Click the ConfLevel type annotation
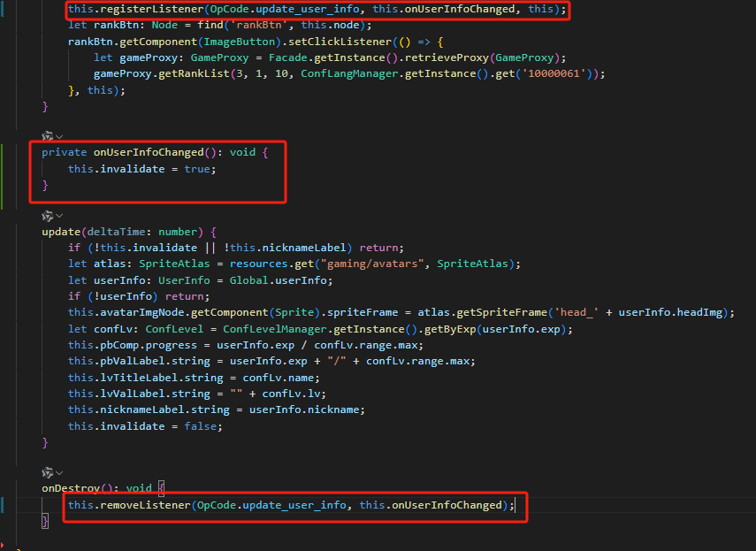 [x=174, y=329]
